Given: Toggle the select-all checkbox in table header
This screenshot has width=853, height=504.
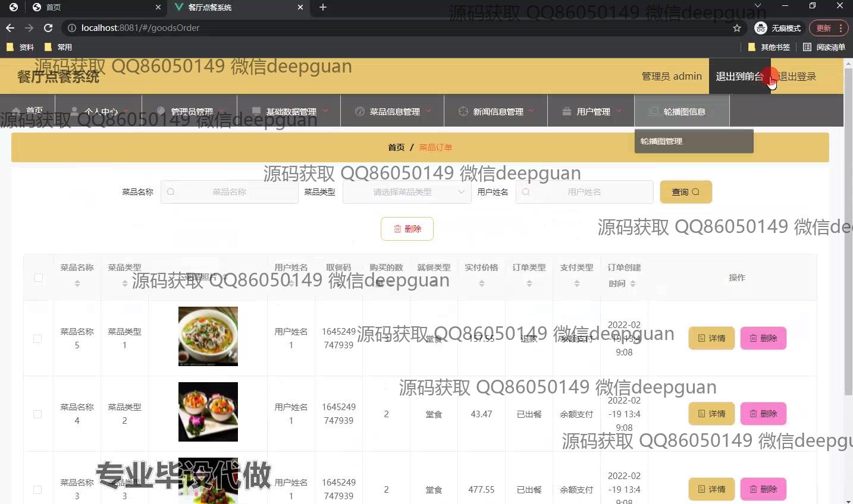Looking at the screenshot, I should (39, 278).
